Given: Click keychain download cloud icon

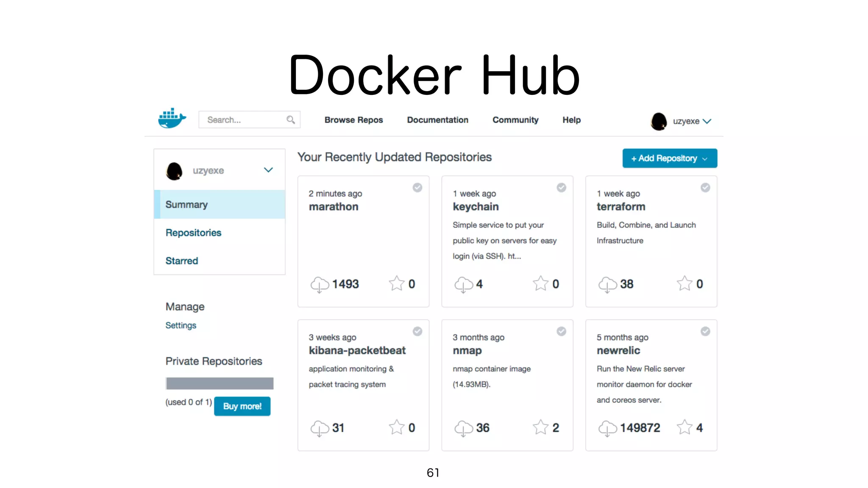Looking at the screenshot, I should (464, 284).
